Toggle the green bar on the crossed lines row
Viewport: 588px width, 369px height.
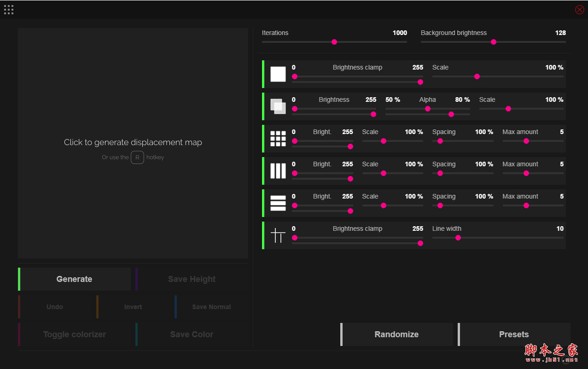pyautogui.click(x=263, y=235)
